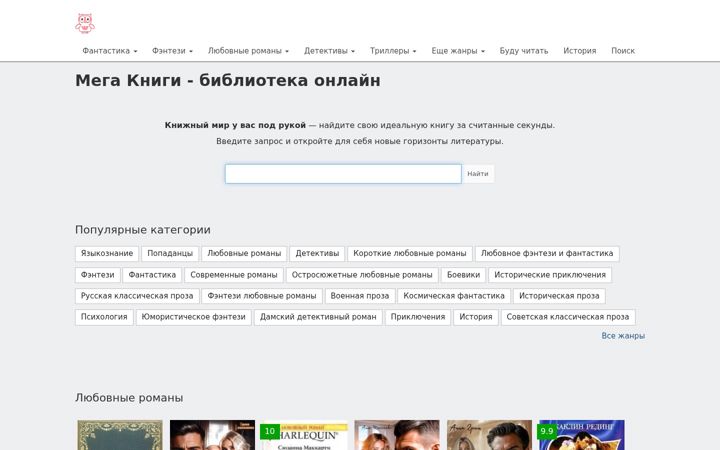Screen dimensions: 720x450
Task: Follow the Все жанры link
Action: click(x=623, y=336)
